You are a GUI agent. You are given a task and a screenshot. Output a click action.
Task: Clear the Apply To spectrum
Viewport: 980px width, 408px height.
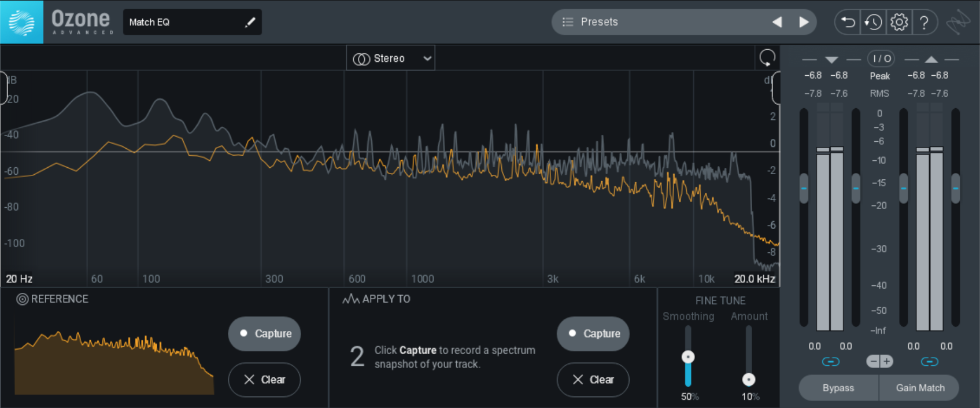click(593, 380)
